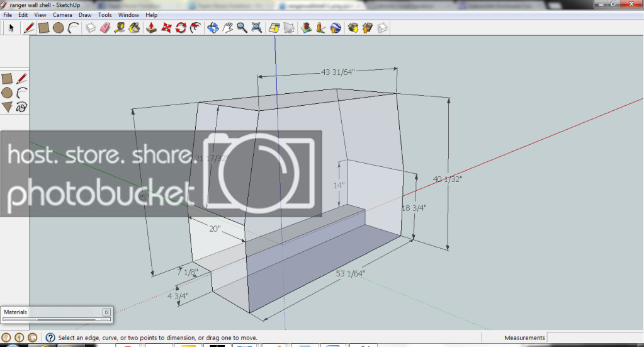Click the greyed Share Component icon
Viewport: 644px width, 347px height.
(382, 28)
